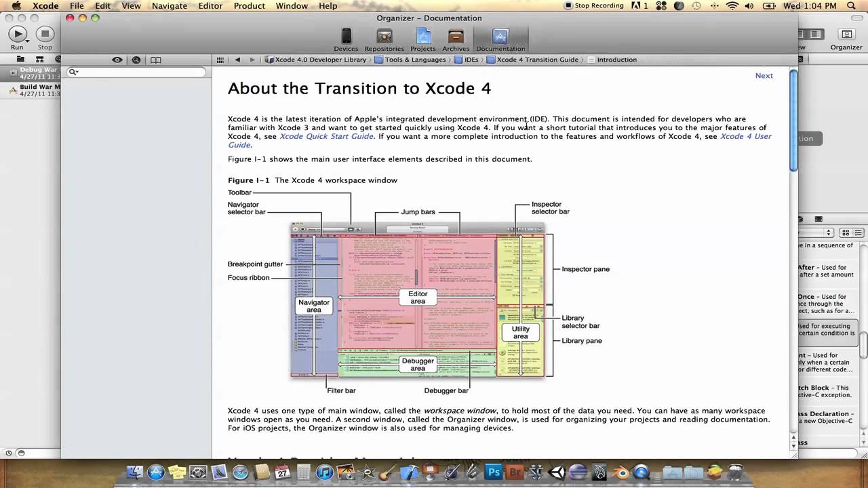Go back with the jump bar left arrow
This screenshot has width=868, height=488.
(237, 60)
